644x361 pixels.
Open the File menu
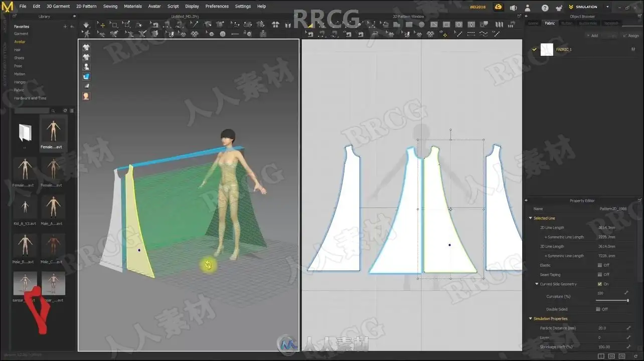pos(23,7)
